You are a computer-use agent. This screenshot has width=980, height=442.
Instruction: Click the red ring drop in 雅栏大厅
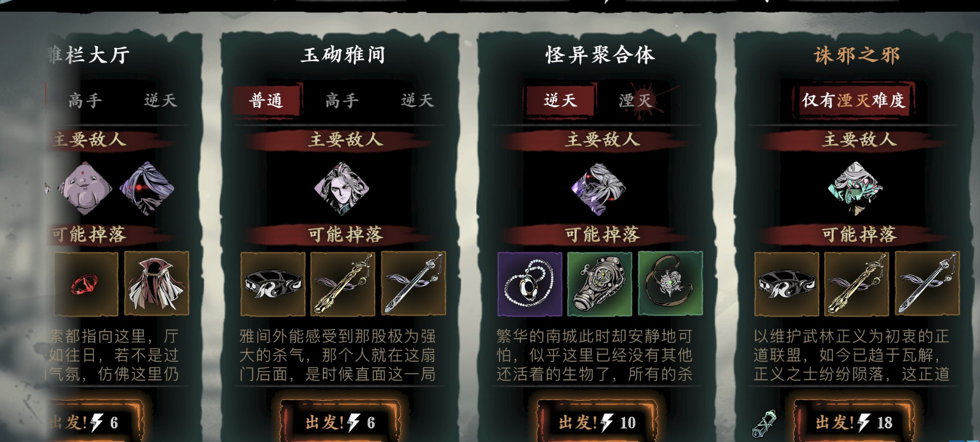point(86,284)
